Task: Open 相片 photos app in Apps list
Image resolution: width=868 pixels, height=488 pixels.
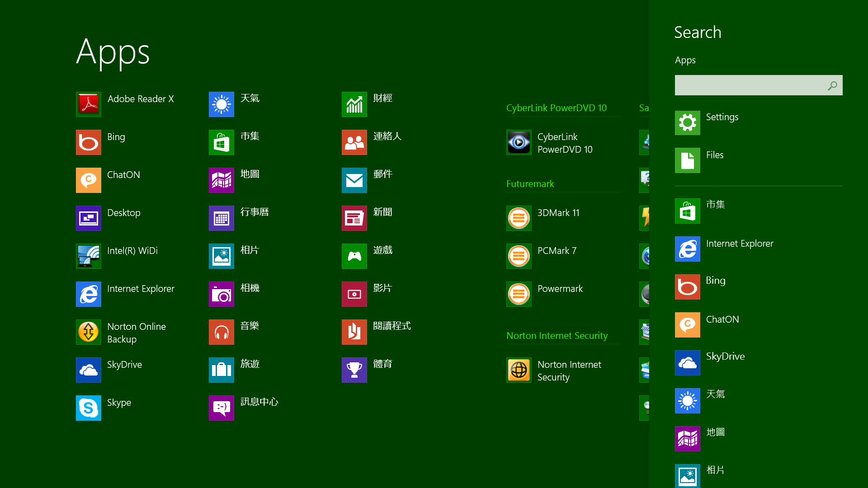Action: pyautogui.click(x=221, y=256)
